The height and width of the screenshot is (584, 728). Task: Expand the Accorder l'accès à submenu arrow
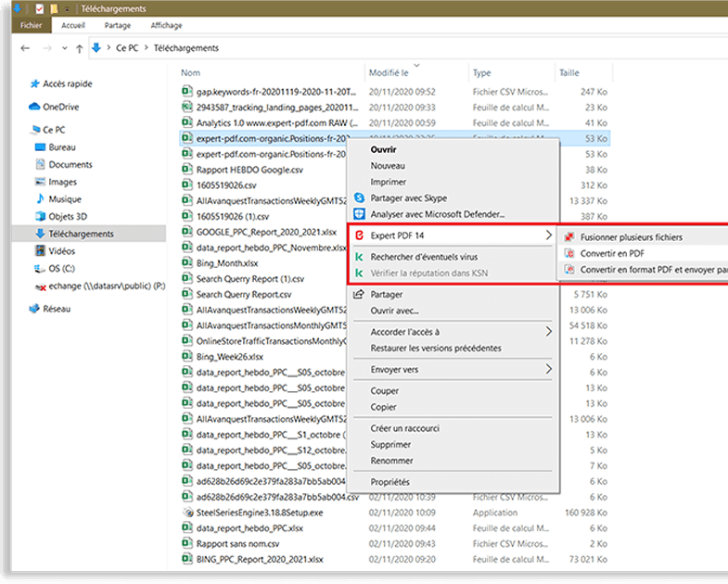(x=549, y=332)
